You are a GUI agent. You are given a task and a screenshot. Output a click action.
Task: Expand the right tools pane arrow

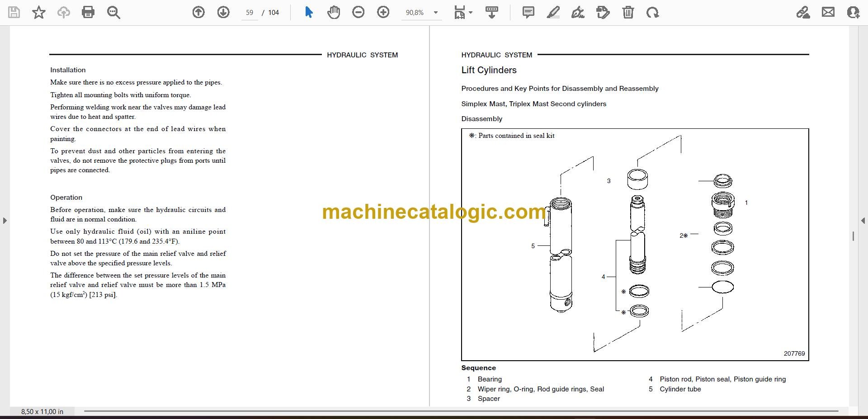[863, 221]
